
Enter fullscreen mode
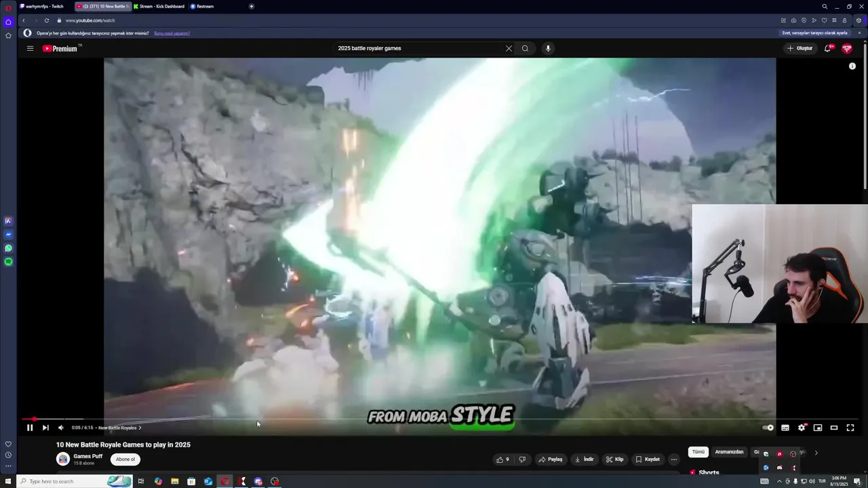point(850,428)
